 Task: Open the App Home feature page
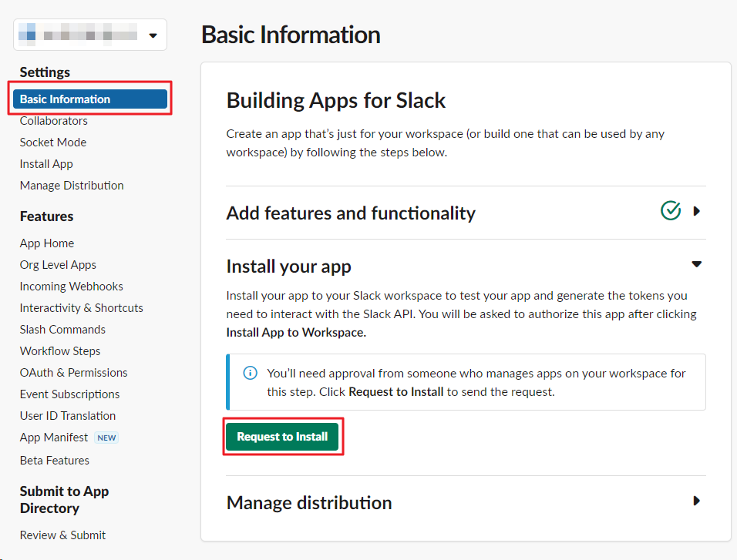tap(47, 243)
